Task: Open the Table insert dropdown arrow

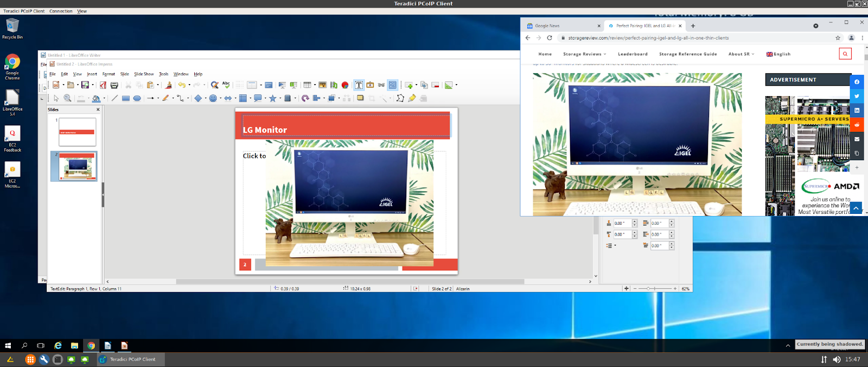Action: click(x=315, y=85)
